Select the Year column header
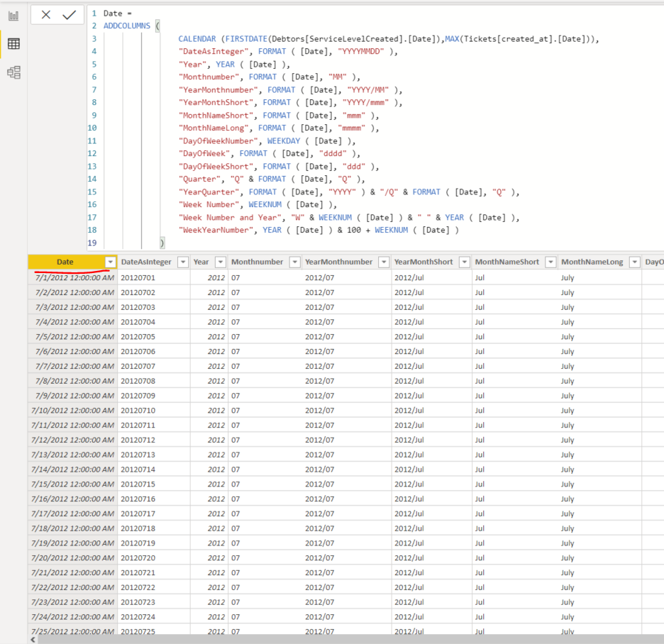 coord(201,262)
